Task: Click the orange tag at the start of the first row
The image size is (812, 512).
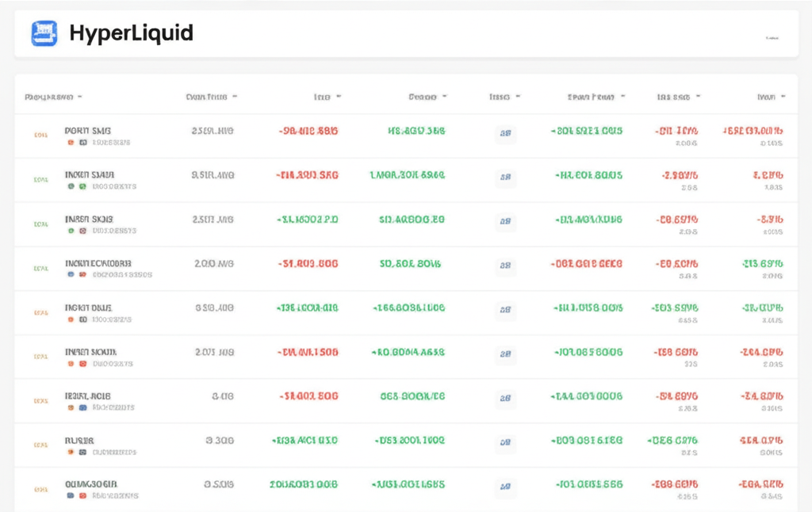Action: coord(41,135)
